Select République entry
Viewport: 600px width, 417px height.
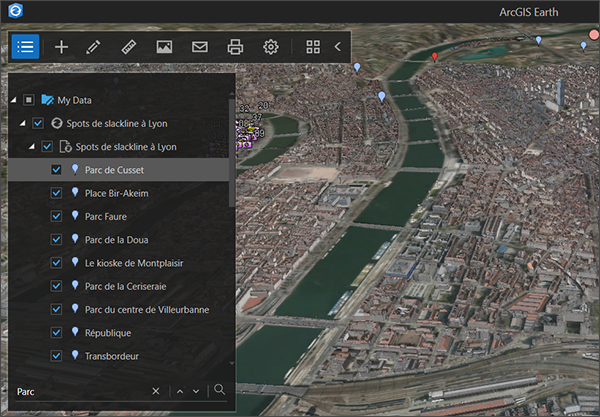tap(108, 333)
